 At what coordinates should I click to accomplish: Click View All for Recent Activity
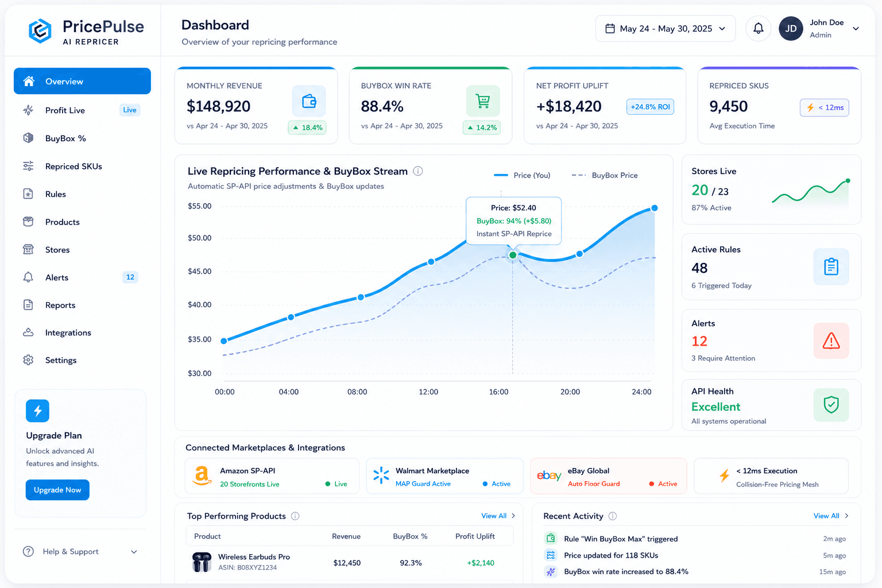point(826,516)
